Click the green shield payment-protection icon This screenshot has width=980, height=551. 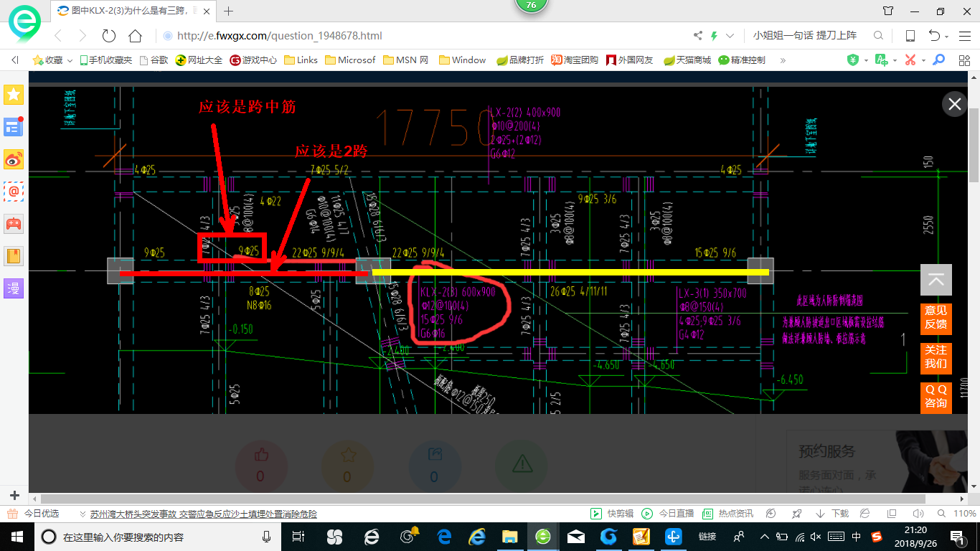pos(852,60)
